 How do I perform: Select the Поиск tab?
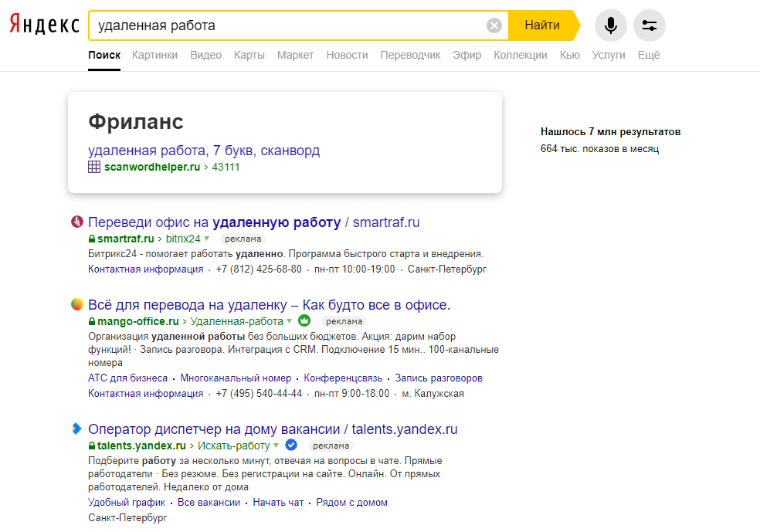[104, 56]
